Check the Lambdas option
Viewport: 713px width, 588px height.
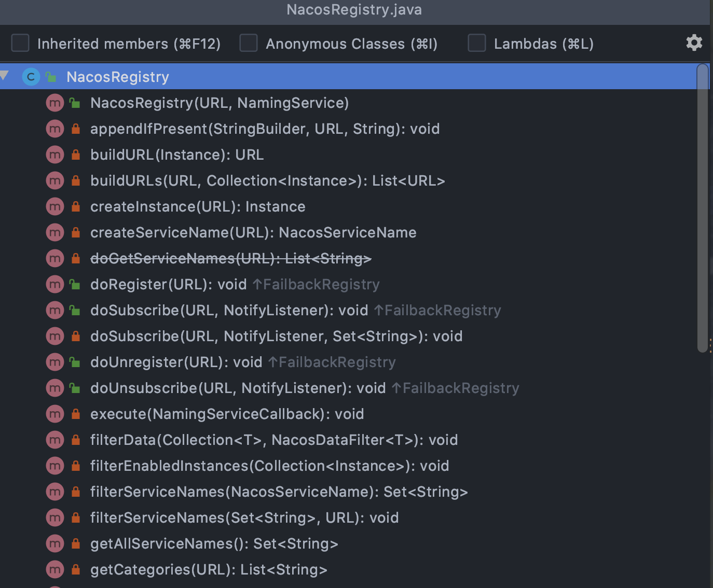click(x=476, y=43)
